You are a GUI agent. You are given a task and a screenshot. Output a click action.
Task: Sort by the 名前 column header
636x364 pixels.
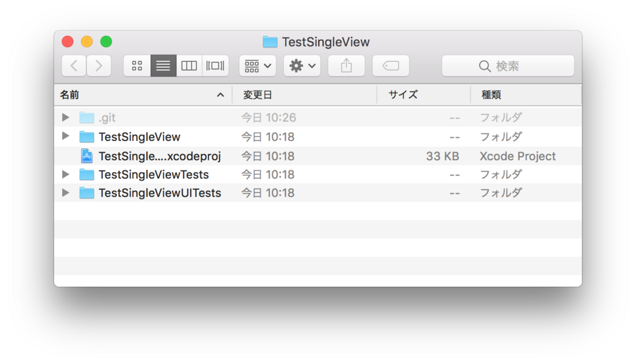[x=143, y=95]
